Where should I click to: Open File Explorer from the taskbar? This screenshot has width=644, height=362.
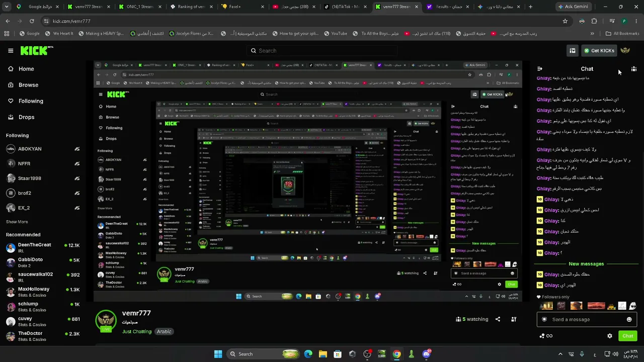(323, 354)
